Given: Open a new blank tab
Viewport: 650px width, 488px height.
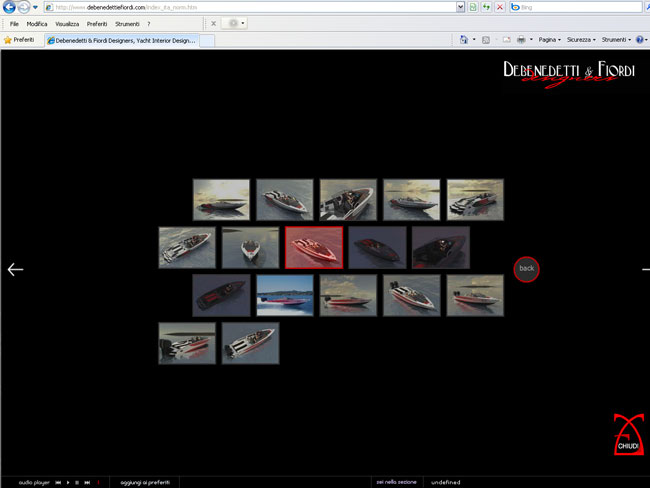Looking at the screenshot, I should coord(207,41).
